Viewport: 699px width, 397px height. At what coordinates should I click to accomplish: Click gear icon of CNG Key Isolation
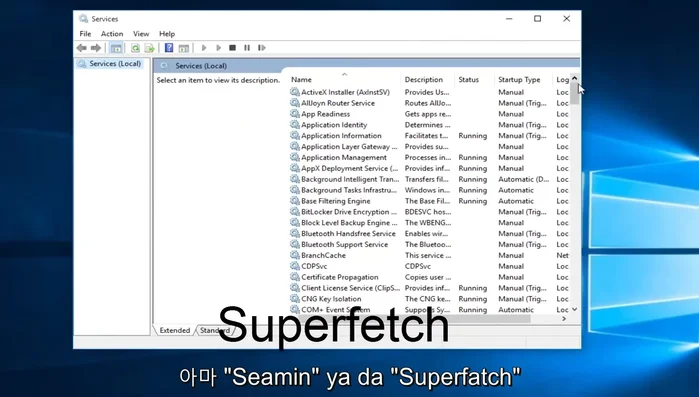pyautogui.click(x=294, y=299)
